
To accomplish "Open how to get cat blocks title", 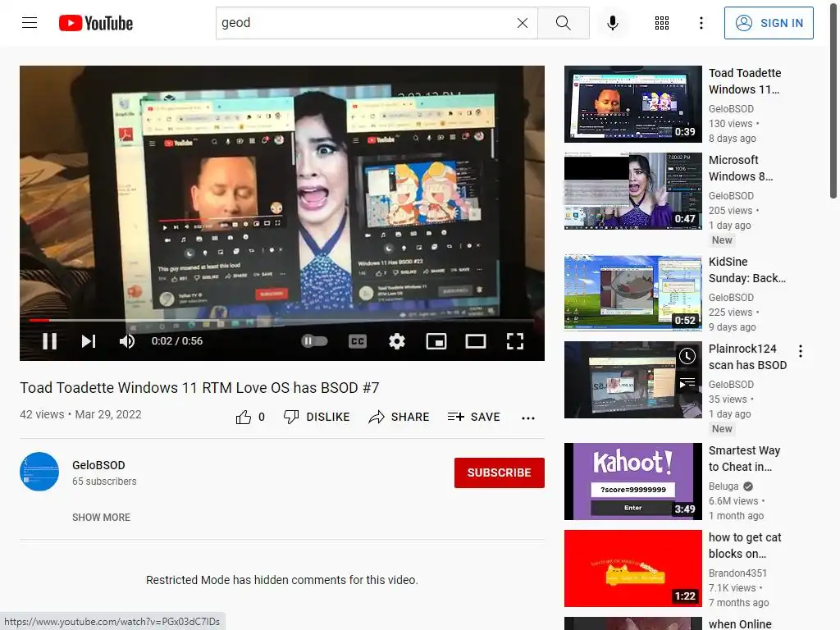I will click(x=745, y=546).
